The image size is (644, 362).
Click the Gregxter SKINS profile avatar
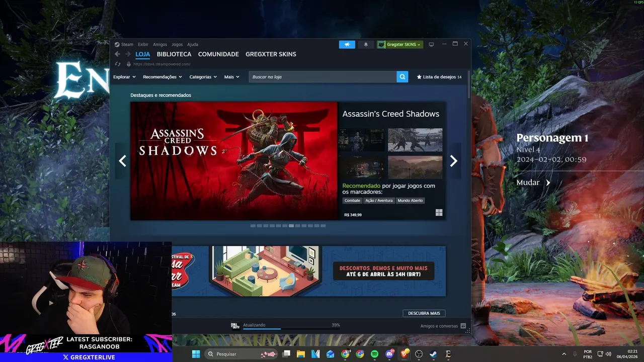(x=381, y=44)
